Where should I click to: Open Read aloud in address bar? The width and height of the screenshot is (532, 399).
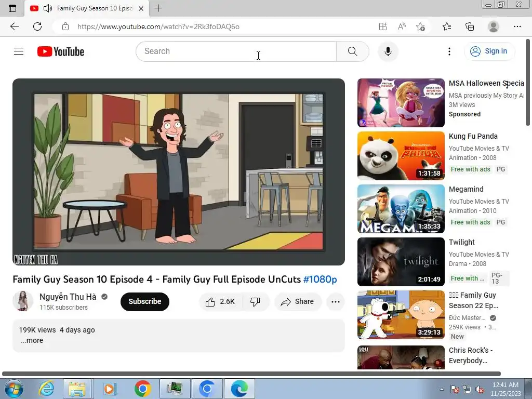(402, 26)
